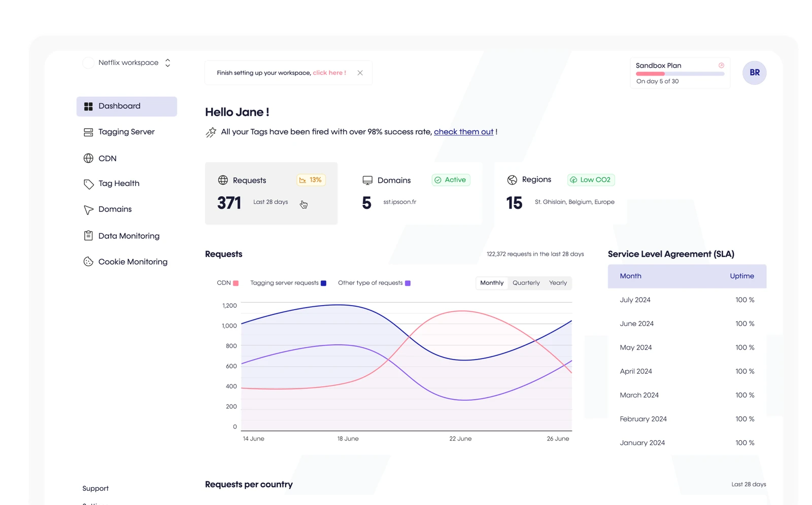
Task: Switch chart to Yearly view
Action: (558, 283)
